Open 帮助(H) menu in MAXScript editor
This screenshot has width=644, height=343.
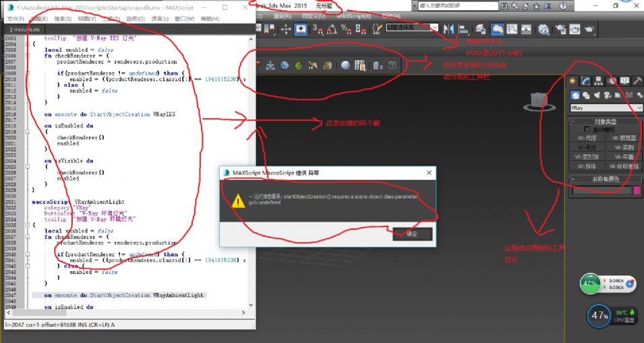coord(210,19)
